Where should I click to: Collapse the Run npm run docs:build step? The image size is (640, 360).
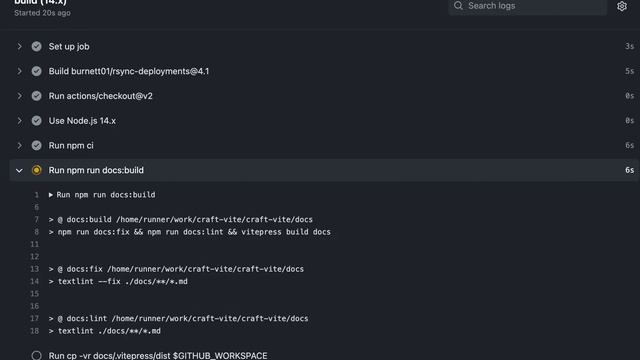19,170
